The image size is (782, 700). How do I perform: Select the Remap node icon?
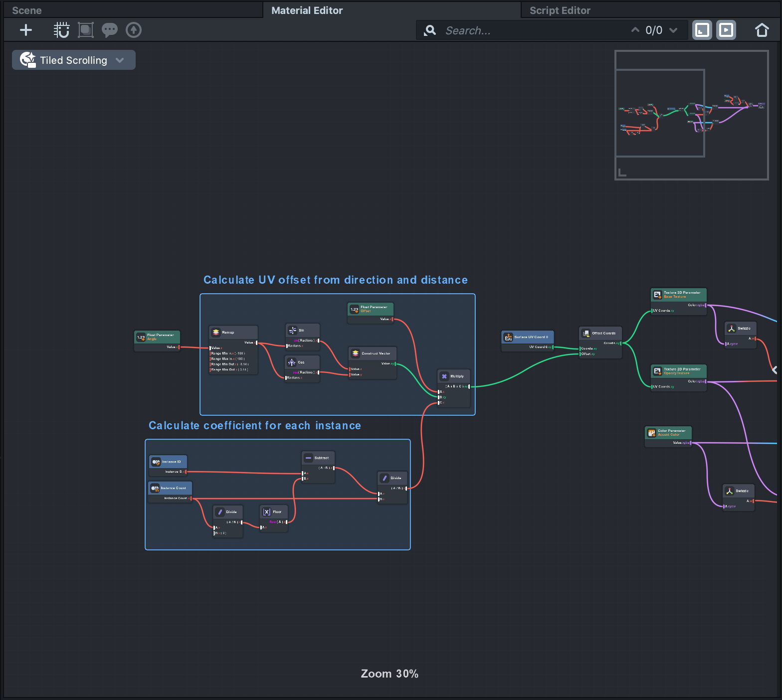[x=216, y=332]
